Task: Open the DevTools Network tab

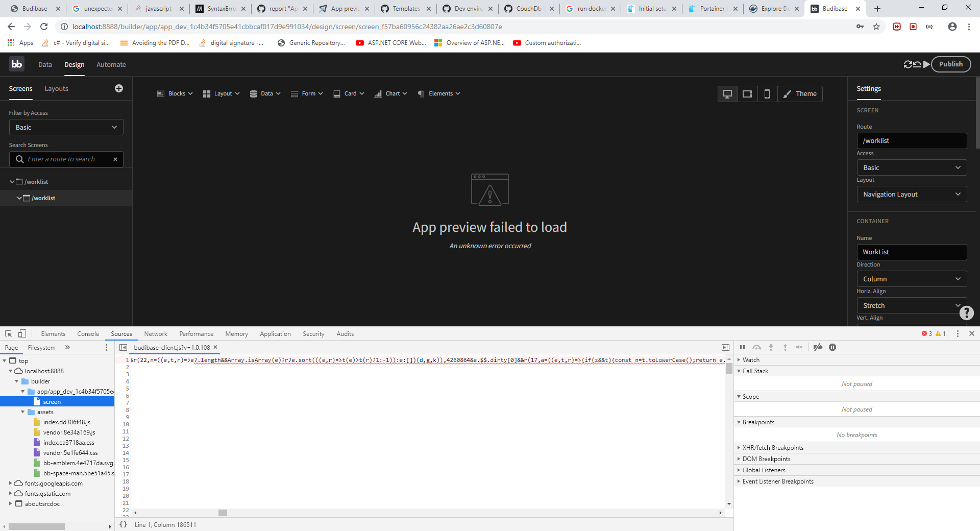Action: tap(156, 334)
